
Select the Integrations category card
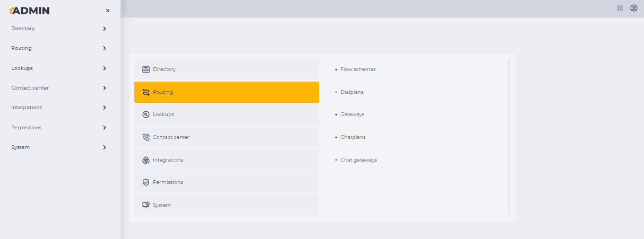(227, 160)
